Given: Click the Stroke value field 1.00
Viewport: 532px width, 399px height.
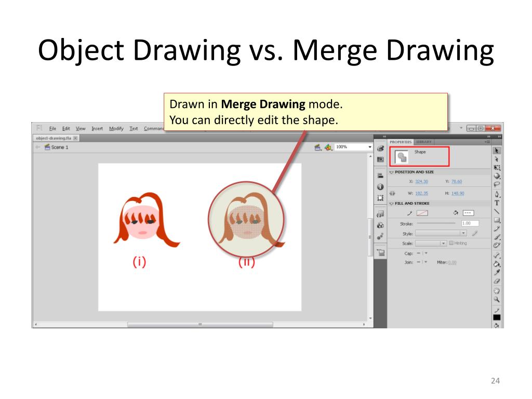Looking at the screenshot, I should tap(470, 223).
